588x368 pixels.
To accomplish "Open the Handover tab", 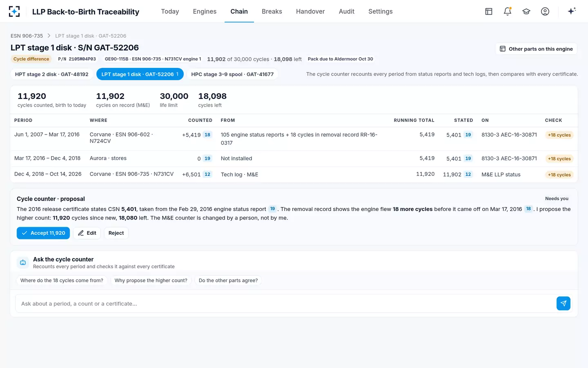I will (310, 11).
